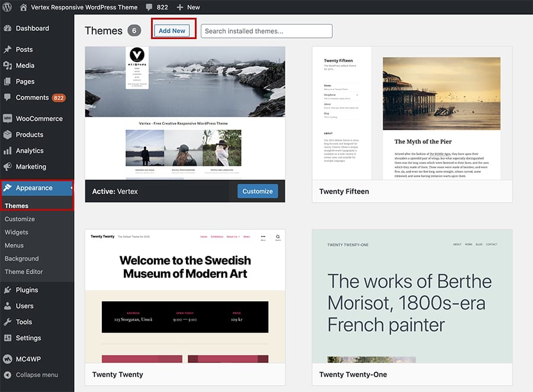533x392 pixels.
Task: Focus the Search installed themes field
Action: (266, 31)
